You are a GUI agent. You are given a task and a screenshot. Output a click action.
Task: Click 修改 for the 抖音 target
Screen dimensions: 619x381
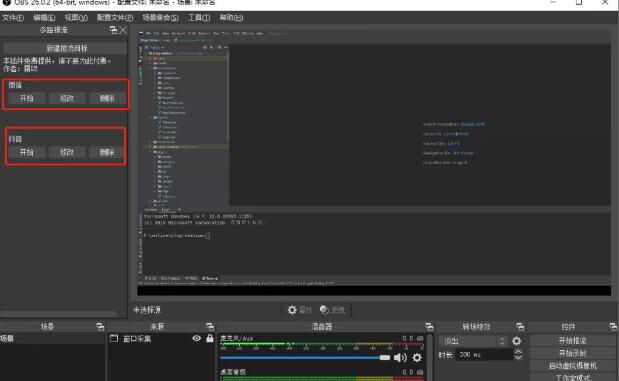pyautogui.click(x=67, y=152)
